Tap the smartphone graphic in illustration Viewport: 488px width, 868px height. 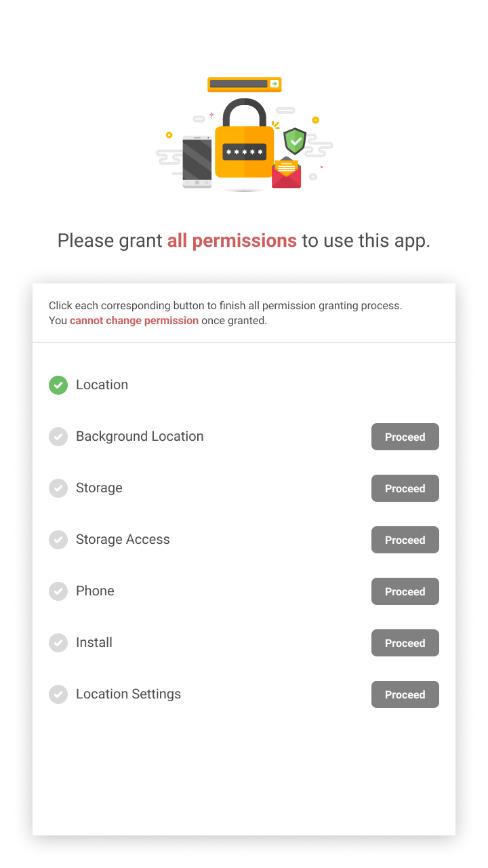pyautogui.click(x=197, y=162)
